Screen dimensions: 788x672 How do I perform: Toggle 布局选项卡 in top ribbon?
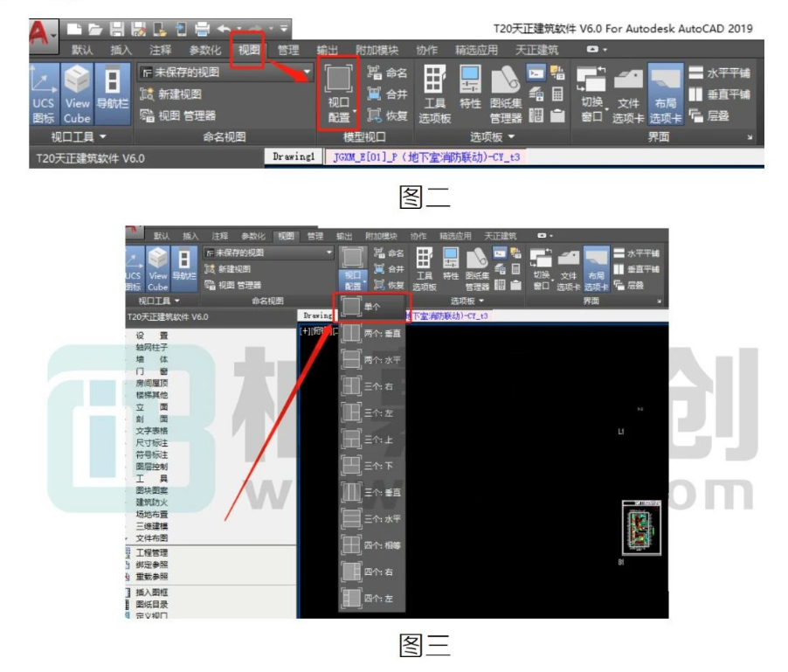pyautogui.click(x=666, y=94)
